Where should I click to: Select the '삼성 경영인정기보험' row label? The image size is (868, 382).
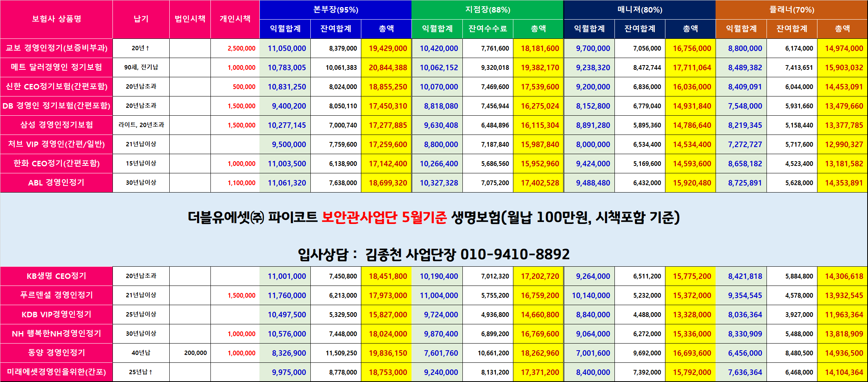point(56,125)
